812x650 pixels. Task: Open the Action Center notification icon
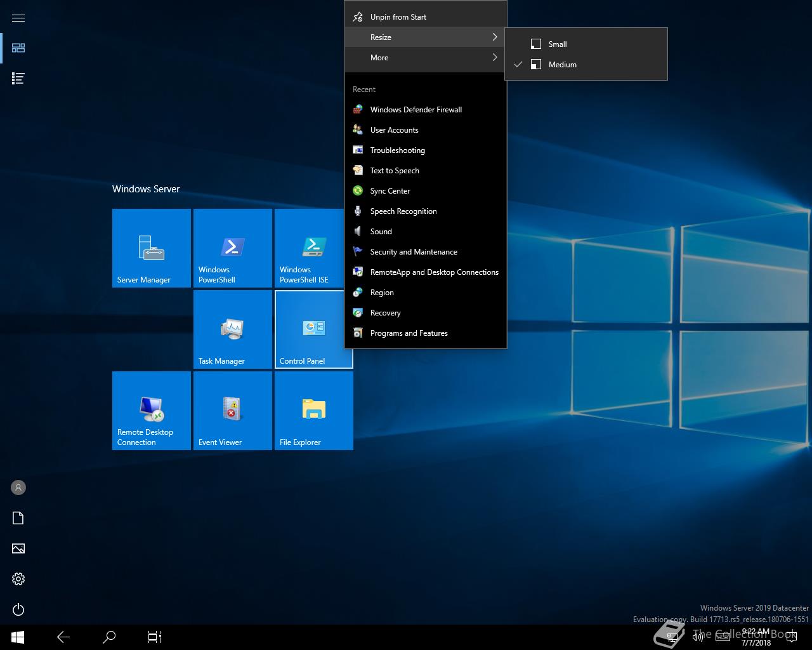click(x=792, y=637)
